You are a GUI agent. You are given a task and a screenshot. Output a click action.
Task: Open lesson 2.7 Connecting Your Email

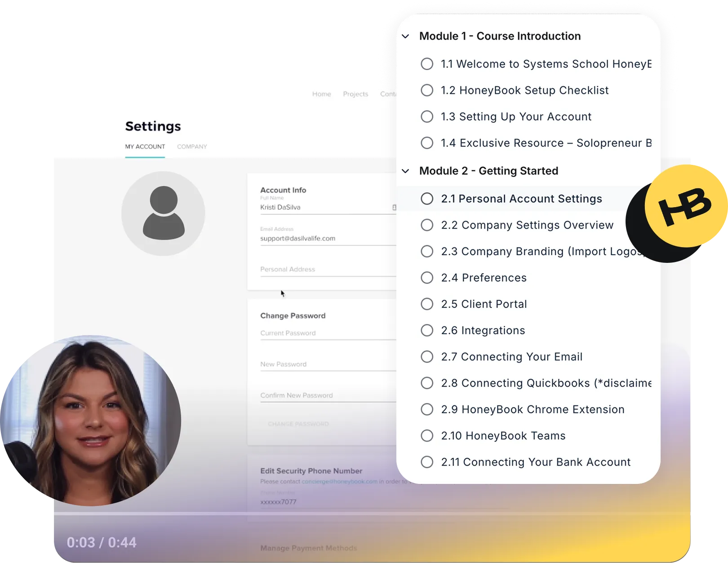(x=511, y=357)
